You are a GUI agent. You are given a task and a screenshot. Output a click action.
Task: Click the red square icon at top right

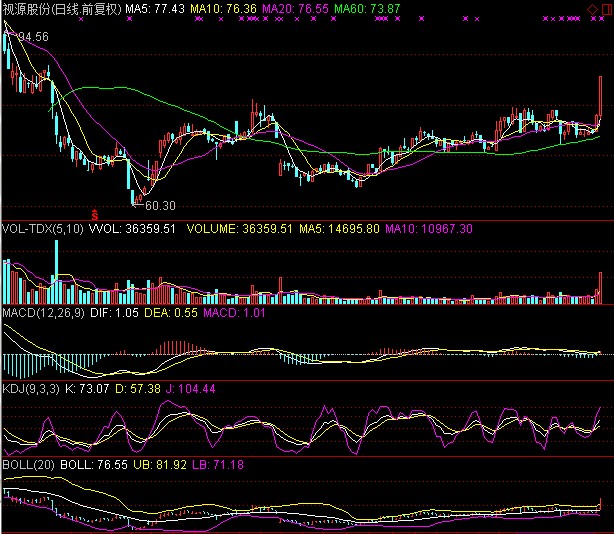point(605,8)
